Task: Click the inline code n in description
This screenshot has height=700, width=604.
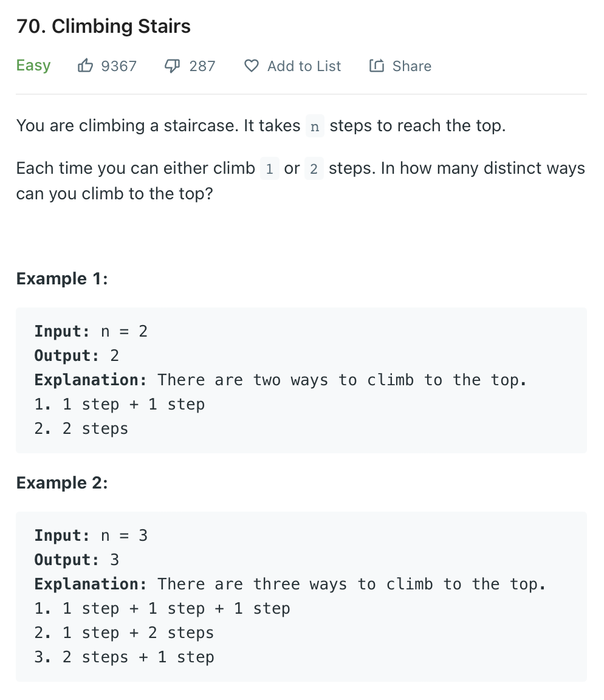Action: (x=315, y=126)
